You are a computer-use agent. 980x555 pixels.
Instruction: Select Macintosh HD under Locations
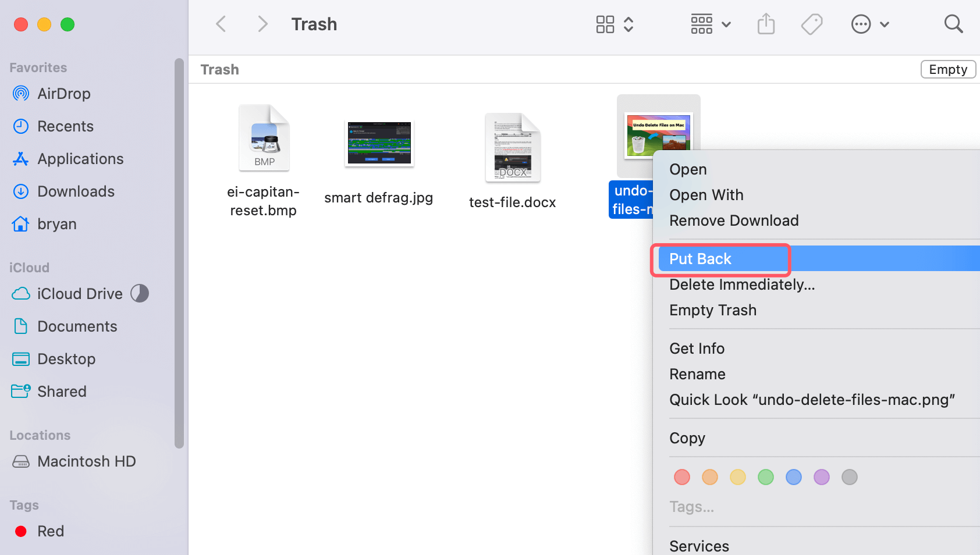click(x=86, y=461)
